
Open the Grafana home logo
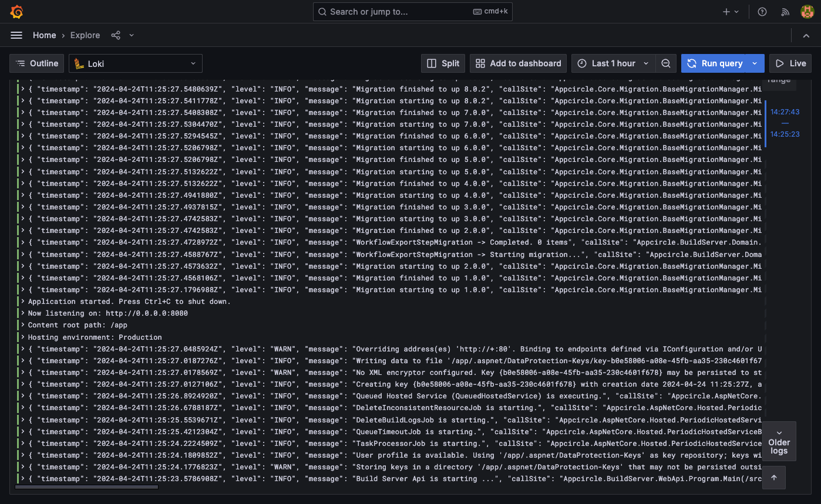[x=17, y=12]
